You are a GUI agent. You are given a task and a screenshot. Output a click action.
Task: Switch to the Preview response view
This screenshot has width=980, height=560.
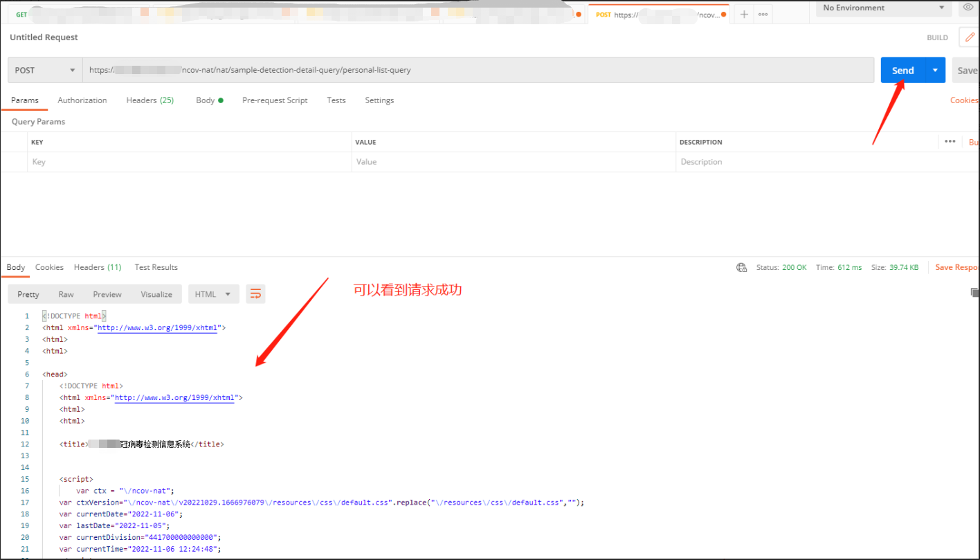pos(107,294)
